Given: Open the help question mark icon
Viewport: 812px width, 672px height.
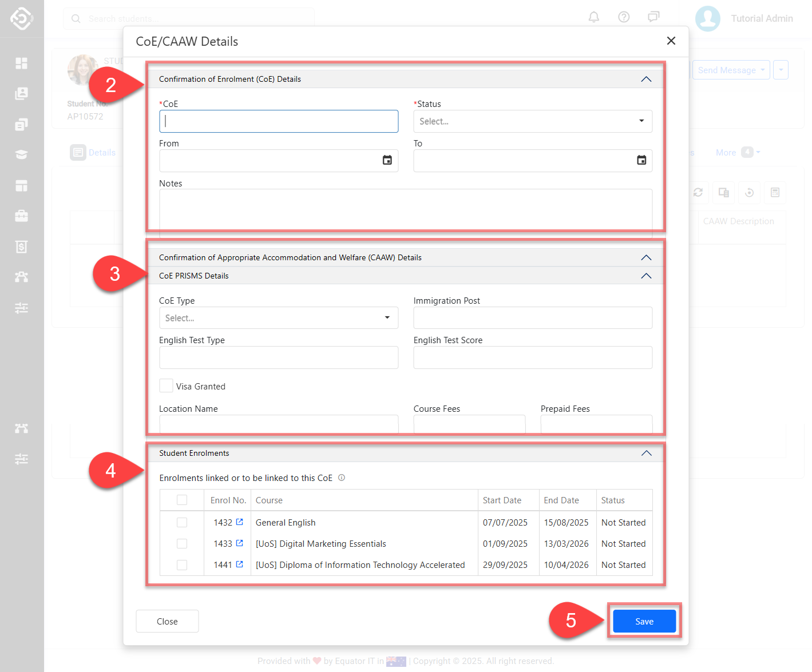Looking at the screenshot, I should (624, 17).
